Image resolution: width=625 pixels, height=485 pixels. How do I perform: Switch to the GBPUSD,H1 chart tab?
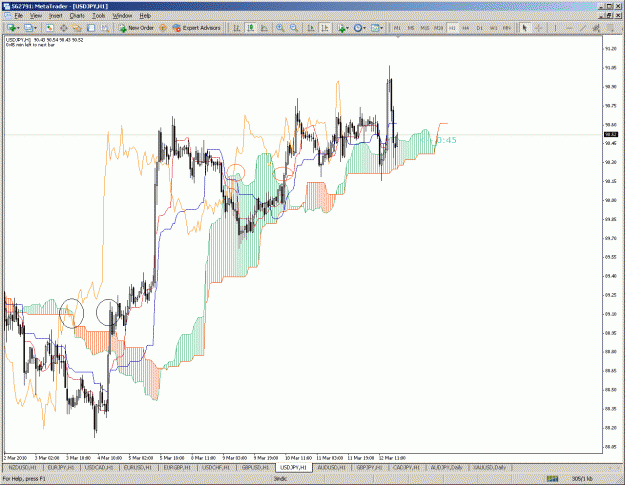click(x=255, y=467)
